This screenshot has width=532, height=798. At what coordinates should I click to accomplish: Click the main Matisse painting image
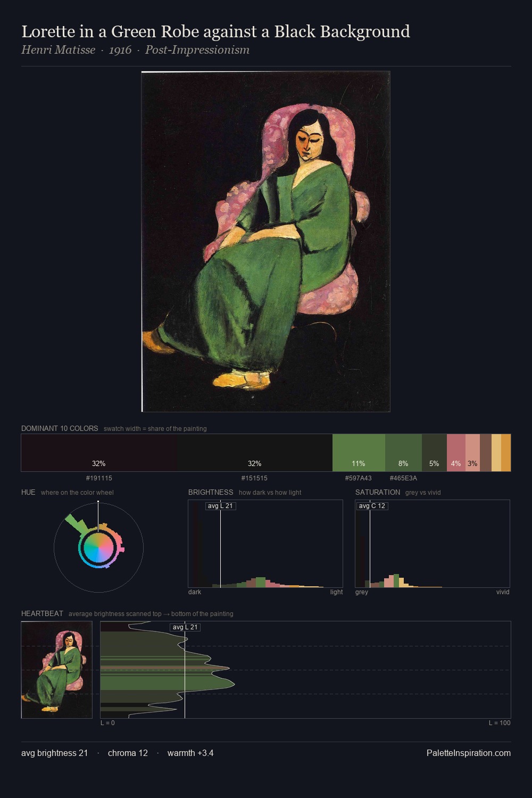tap(265, 242)
